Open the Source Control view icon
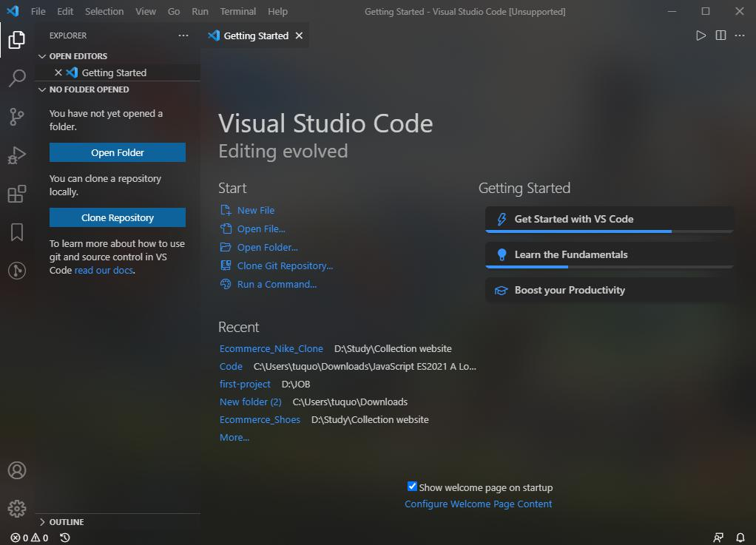This screenshot has width=756, height=545. 16,117
